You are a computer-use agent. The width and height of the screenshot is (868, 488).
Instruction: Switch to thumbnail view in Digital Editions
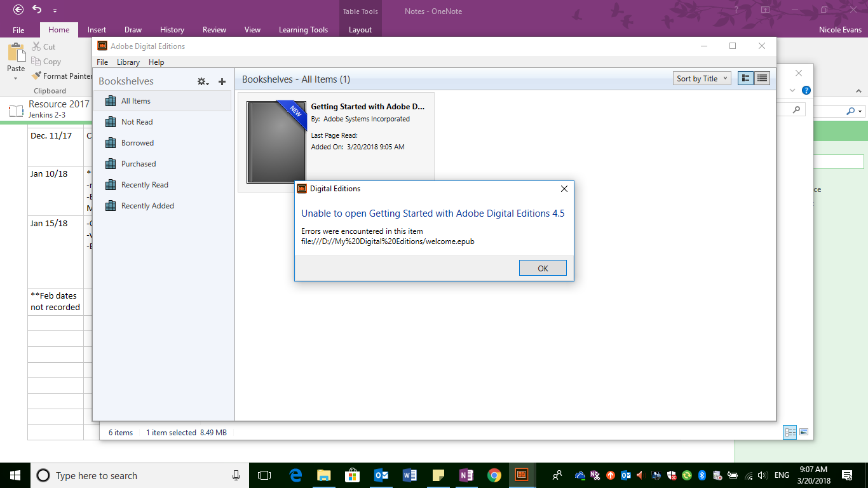tap(746, 78)
